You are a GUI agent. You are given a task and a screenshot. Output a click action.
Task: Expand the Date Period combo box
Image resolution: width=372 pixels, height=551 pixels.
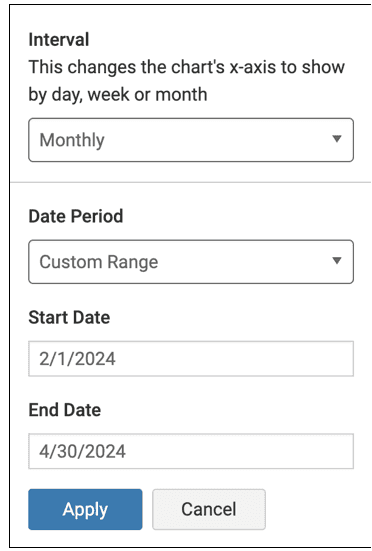click(x=191, y=262)
